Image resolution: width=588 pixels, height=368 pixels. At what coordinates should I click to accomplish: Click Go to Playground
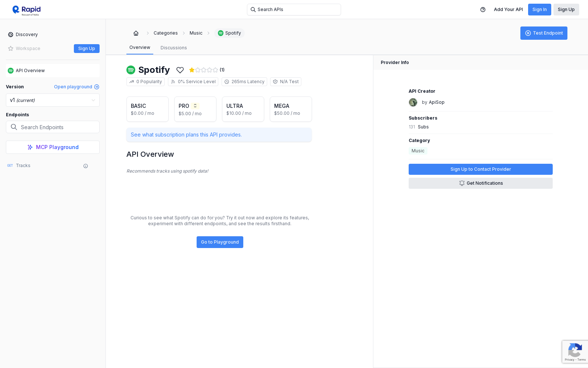point(220,242)
